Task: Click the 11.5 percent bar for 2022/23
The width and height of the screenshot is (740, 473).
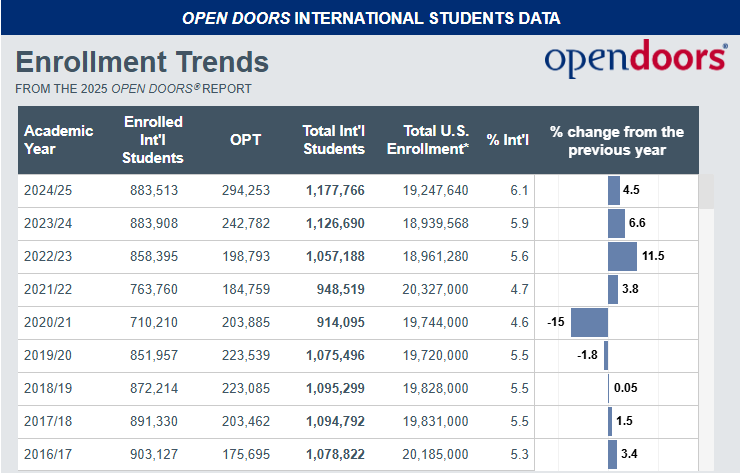Action: pyautogui.click(x=622, y=257)
